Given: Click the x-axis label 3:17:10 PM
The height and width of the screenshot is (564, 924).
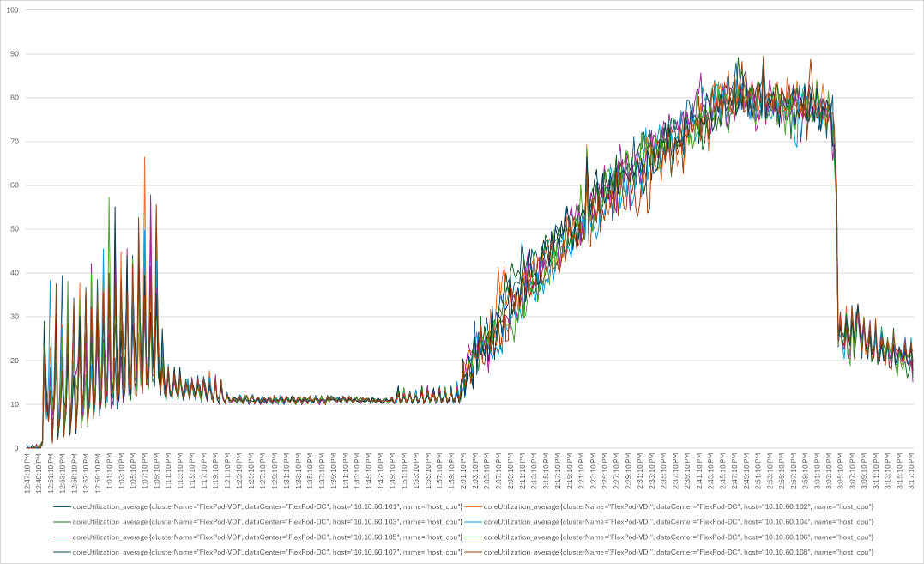Looking at the screenshot, I should (912, 473).
